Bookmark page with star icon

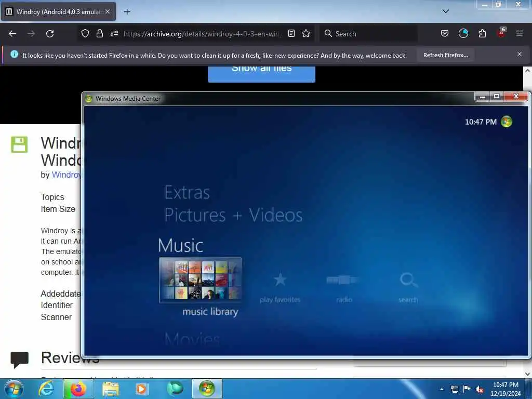click(x=306, y=33)
